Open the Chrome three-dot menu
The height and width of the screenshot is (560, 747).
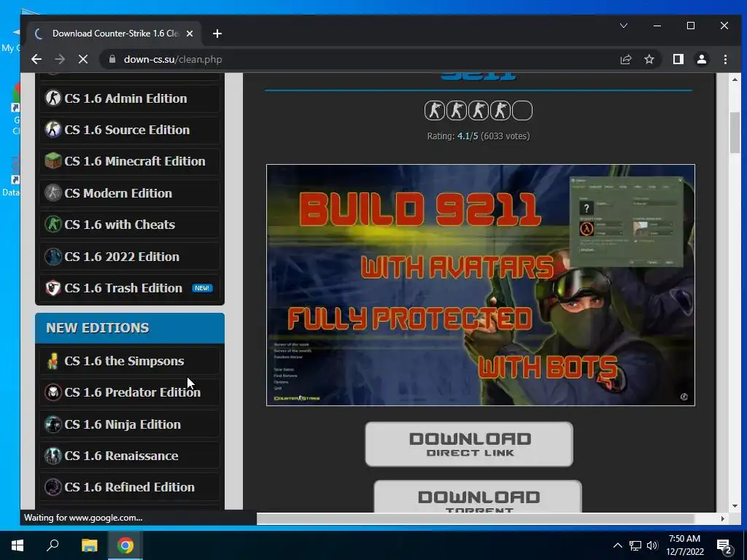tap(725, 59)
